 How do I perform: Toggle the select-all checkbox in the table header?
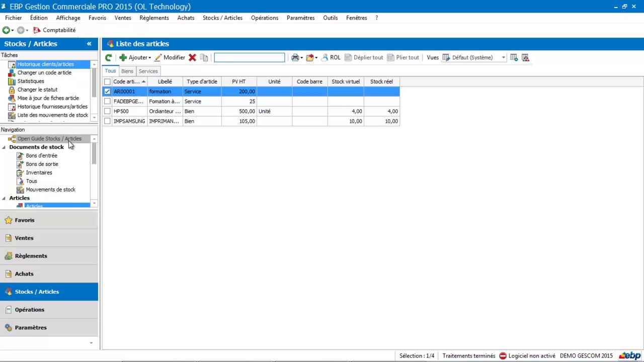coord(107,82)
